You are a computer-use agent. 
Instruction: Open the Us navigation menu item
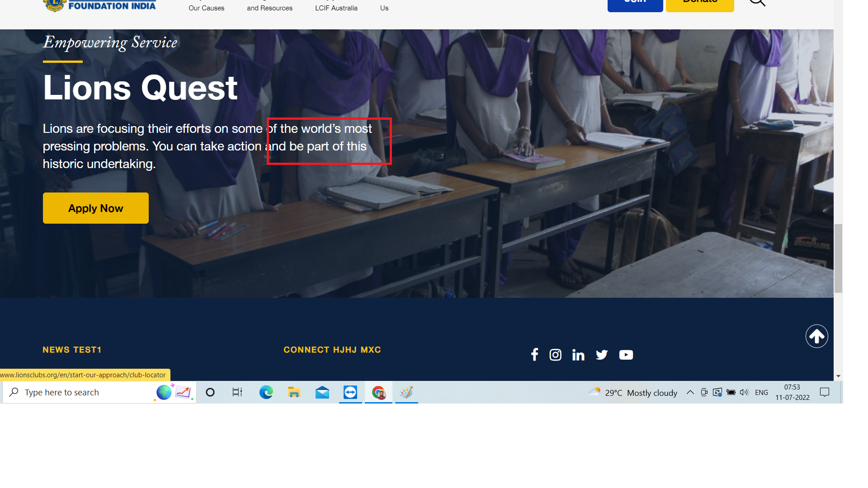pyautogui.click(x=384, y=8)
